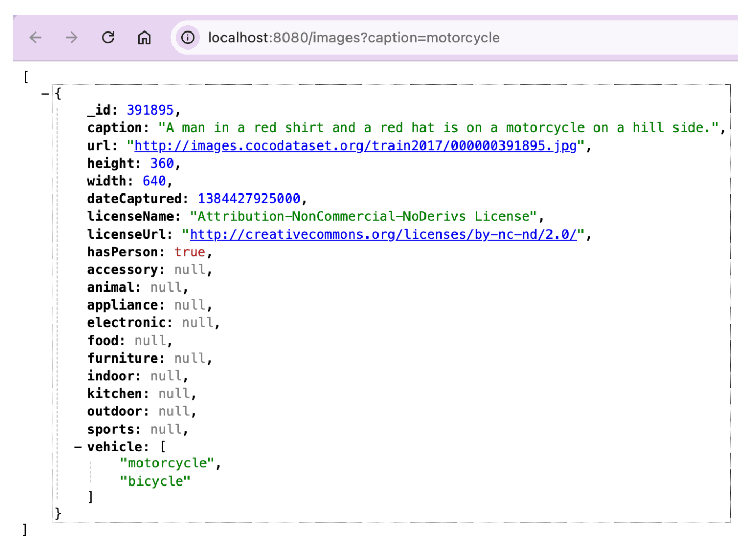Click the hasPerson true value
This screenshot has width=756, height=550.
click(190, 252)
